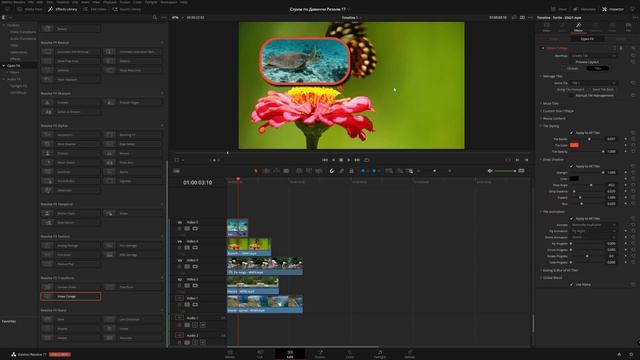Open the Open FX tab in Inspector
The width and height of the screenshot is (640, 360).
tap(587, 39)
